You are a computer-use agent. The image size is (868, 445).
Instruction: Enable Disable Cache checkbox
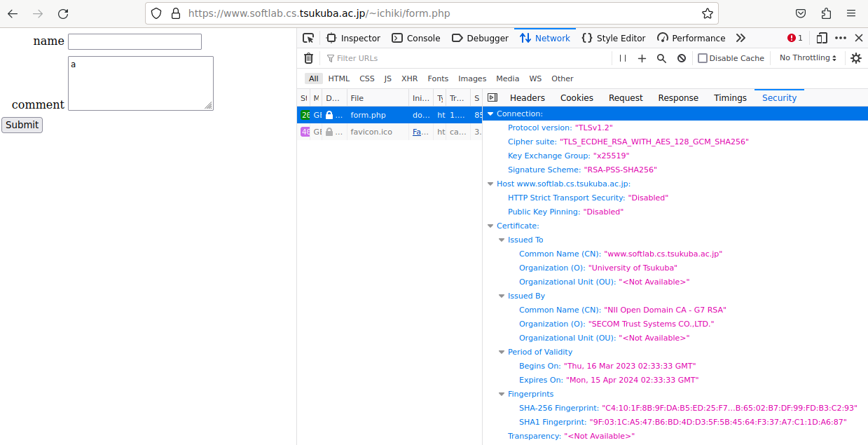pyautogui.click(x=703, y=58)
